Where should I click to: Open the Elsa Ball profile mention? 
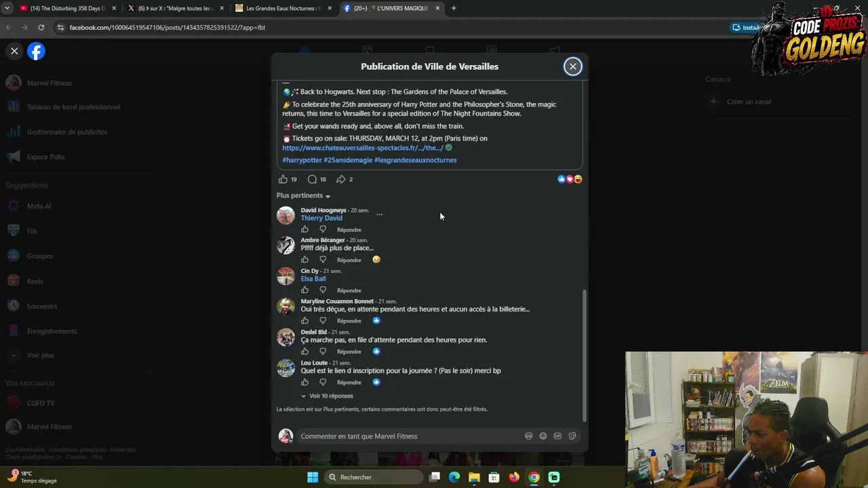coord(313,279)
